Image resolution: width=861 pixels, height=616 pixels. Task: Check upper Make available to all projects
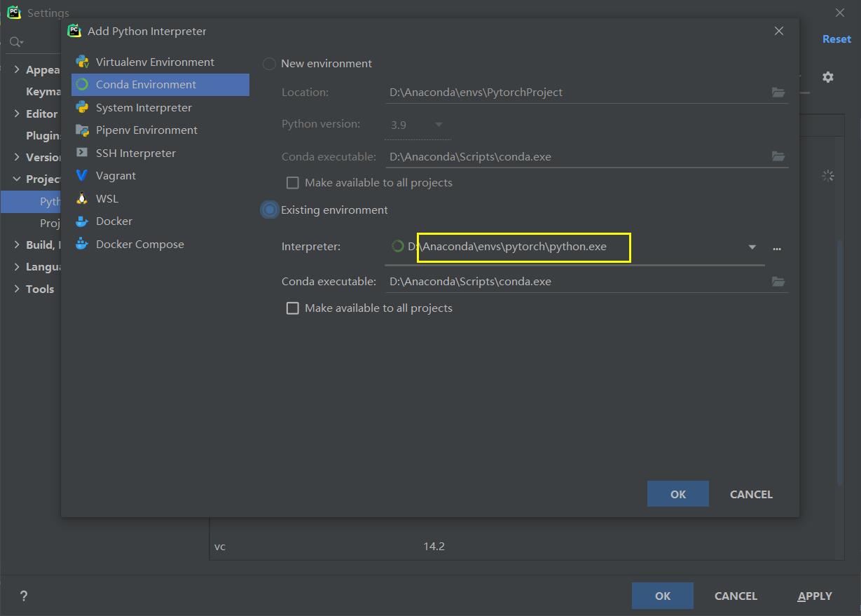click(293, 183)
